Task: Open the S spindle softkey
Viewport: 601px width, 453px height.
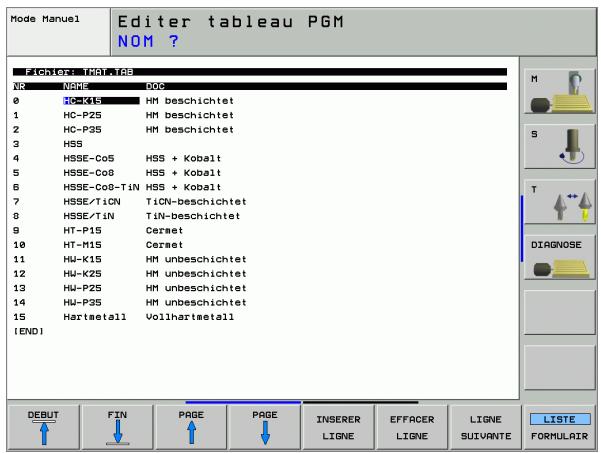Action: pyautogui.click(x=559, y=146)
